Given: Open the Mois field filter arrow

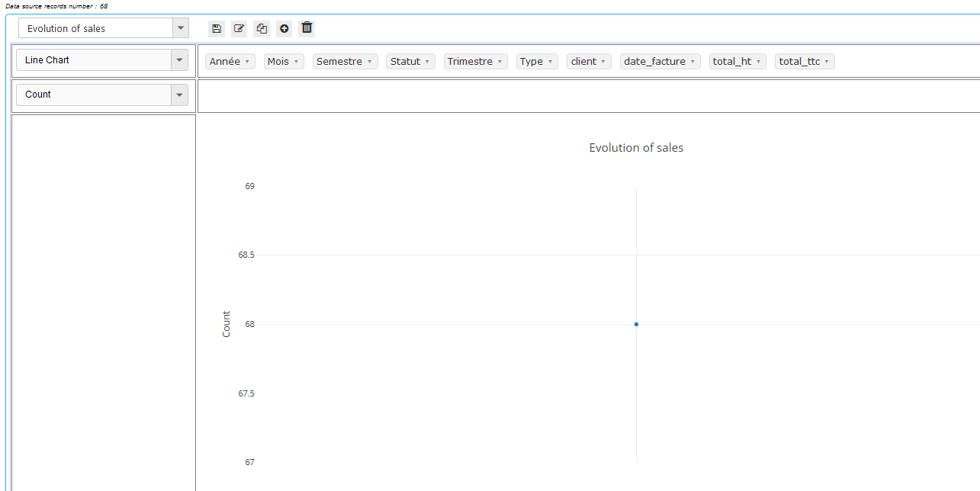Looking at the screenshot, I should (x=296, y=62).
